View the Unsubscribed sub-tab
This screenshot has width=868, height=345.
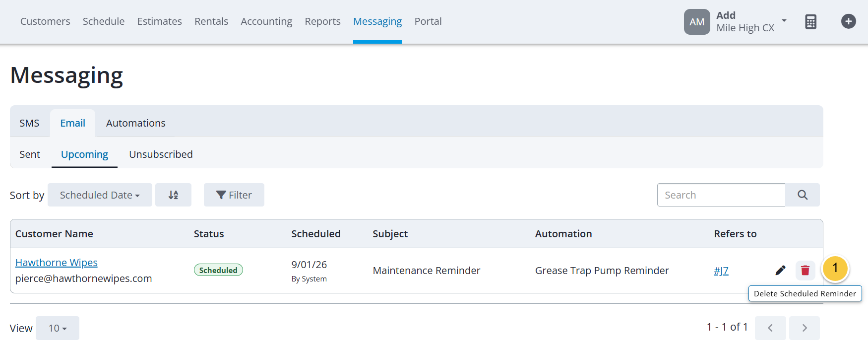tap(161, 154)
